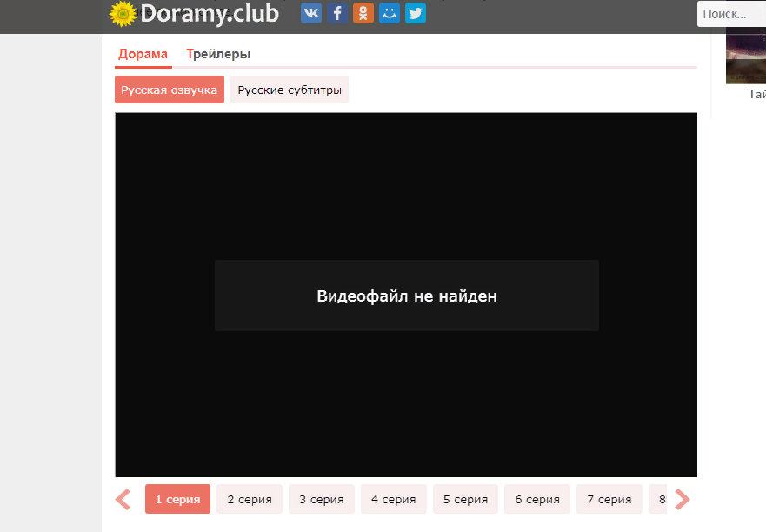Select Русские субтитры option

tap(290, 90)
